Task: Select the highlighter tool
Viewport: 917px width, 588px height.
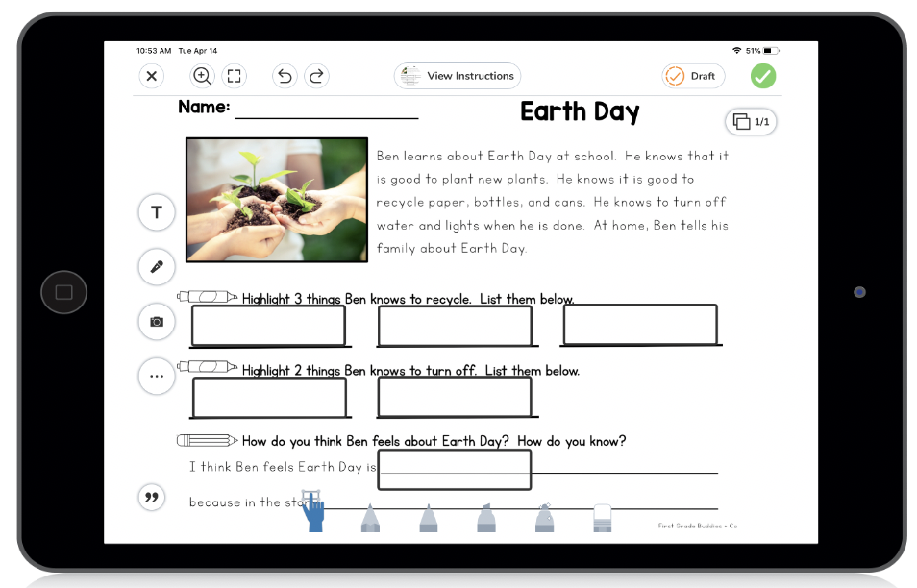Action: point(485,519)
